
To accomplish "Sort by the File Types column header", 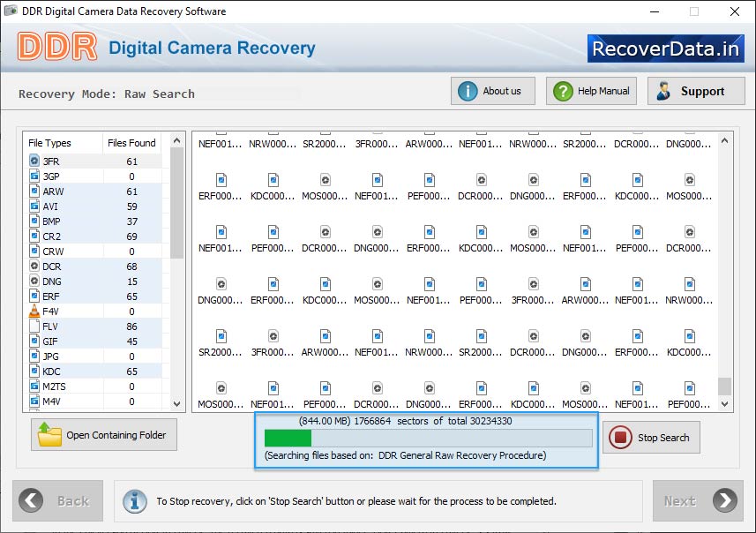I will pos(64,143).
